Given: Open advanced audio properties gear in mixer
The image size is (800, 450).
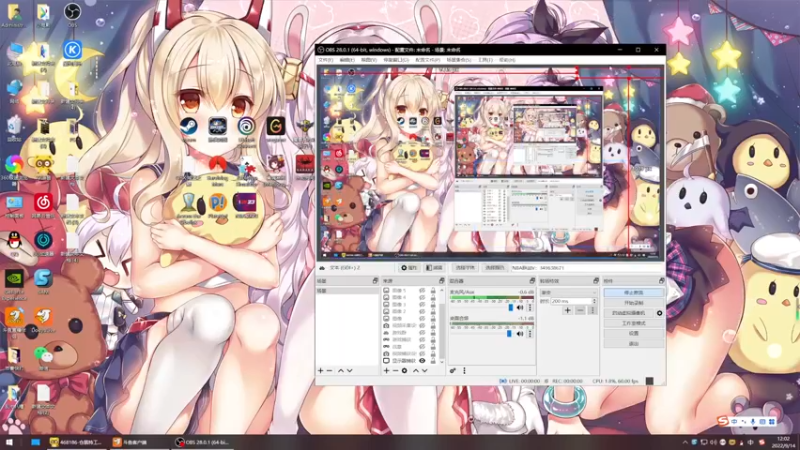Looking at the screenshot, I should click(453, 370).
